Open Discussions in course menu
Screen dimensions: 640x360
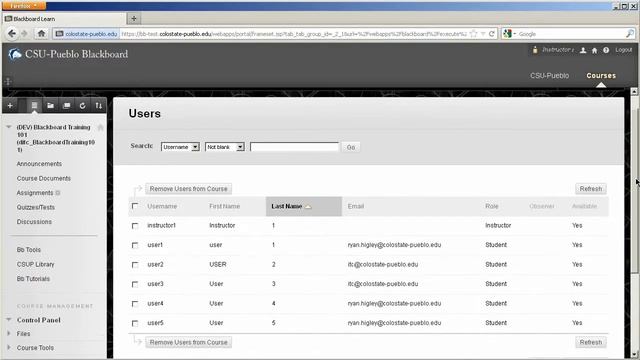[x=34, y=222]
